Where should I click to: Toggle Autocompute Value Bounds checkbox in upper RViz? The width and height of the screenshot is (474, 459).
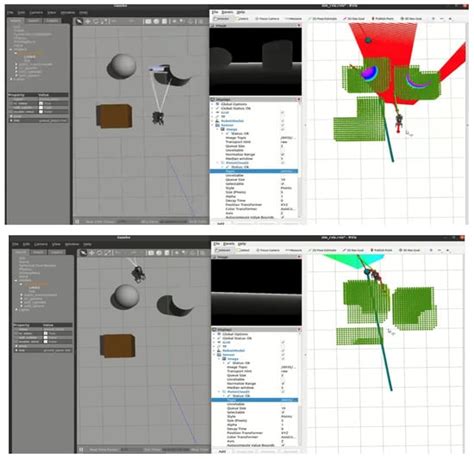(x=282, y=217)
